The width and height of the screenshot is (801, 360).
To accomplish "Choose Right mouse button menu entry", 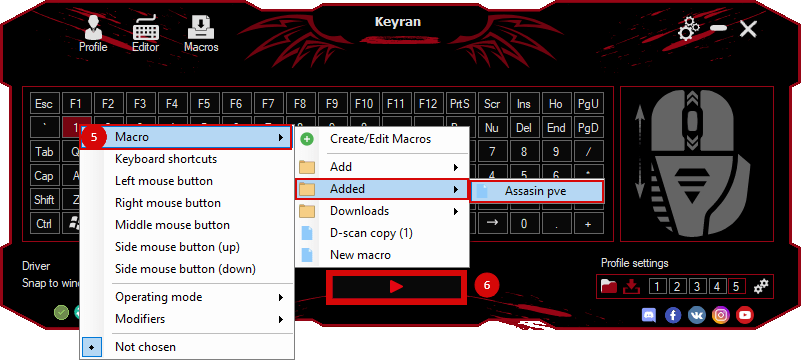I will point(187,203).
